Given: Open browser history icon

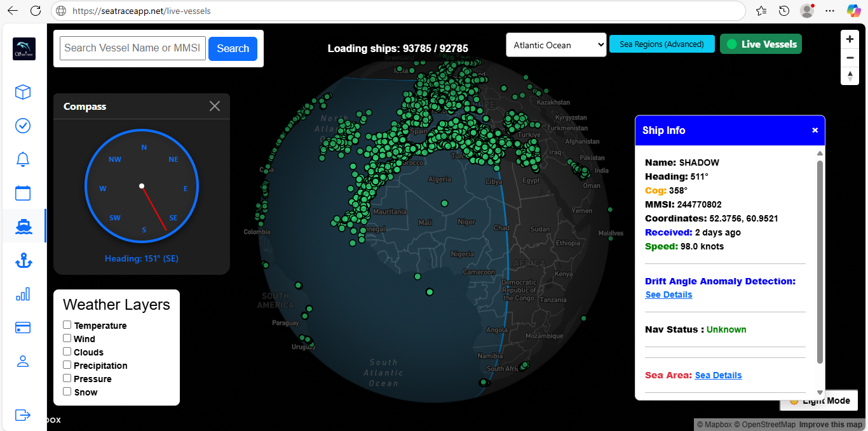Looking at the screenshot, I should click(x=784, y=11).
